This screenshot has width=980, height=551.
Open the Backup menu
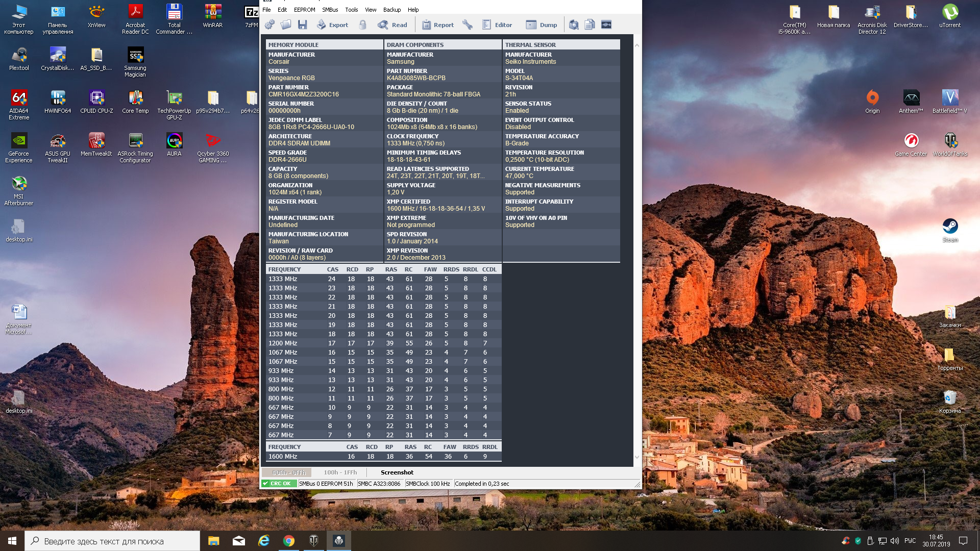click(391, 10)
